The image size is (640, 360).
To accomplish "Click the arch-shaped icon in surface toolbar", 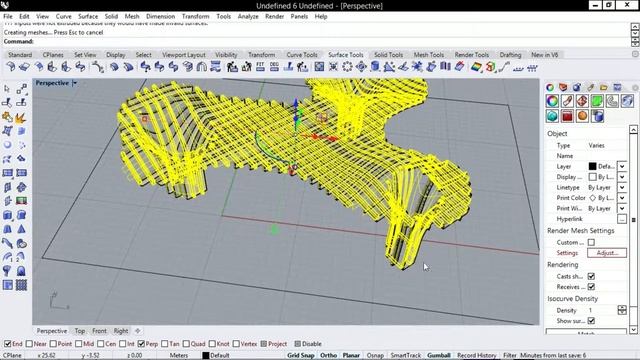I will tap(202, 67).
